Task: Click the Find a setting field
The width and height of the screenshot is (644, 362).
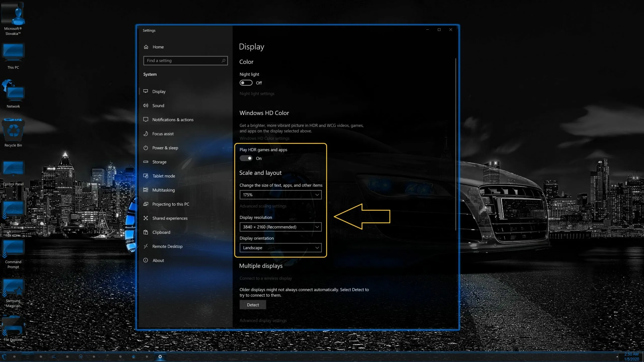Action: click(182, 61)
